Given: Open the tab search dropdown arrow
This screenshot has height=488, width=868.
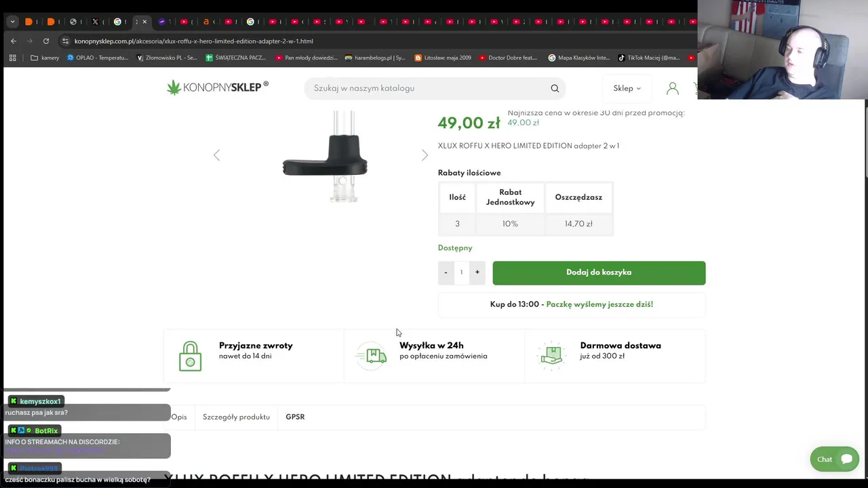Looking at the screenshot, I should click(12, 22).
